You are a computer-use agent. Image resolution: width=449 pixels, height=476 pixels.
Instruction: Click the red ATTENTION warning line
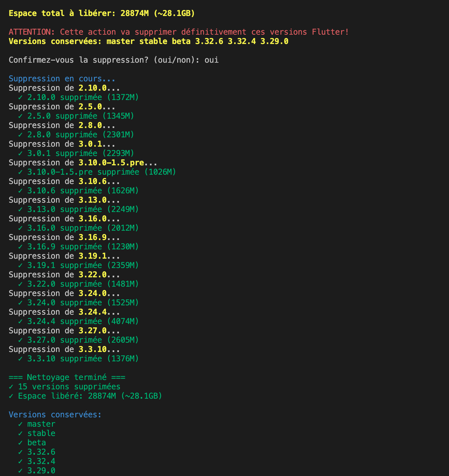[179, 32]
